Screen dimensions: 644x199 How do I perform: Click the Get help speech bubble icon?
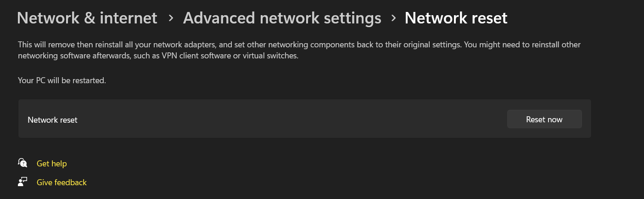point(22,163)
